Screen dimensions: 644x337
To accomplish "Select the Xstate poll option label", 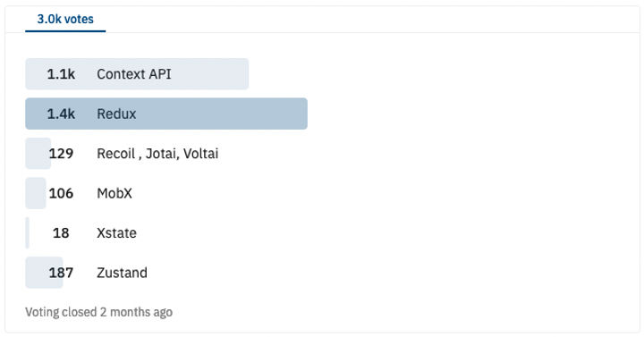I will tap(116, 233).
